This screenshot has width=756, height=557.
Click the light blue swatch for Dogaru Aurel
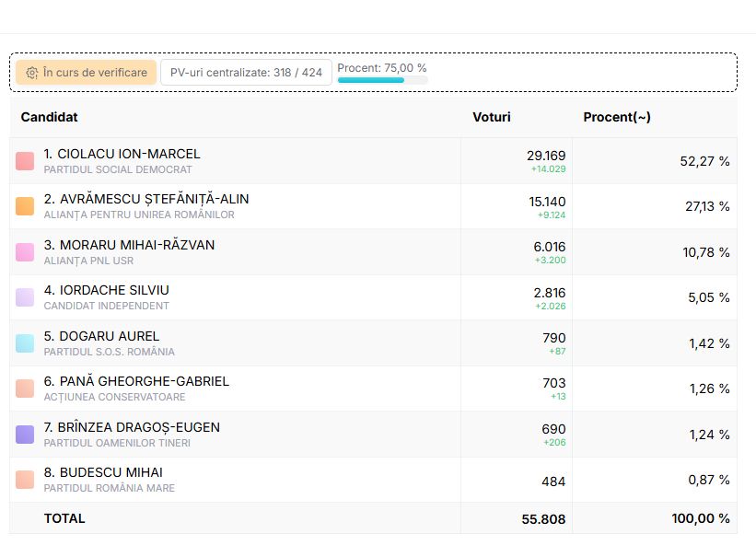25,343
